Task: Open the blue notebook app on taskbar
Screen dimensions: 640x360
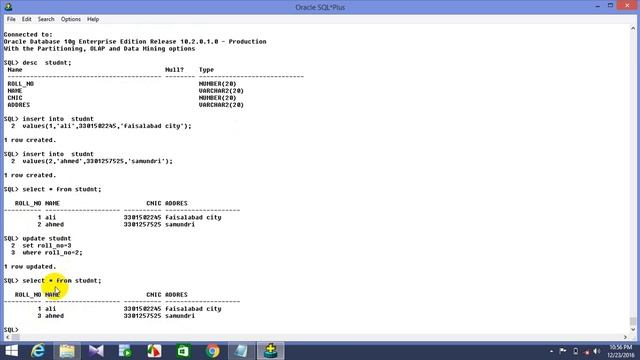Action: pos(241,351)
